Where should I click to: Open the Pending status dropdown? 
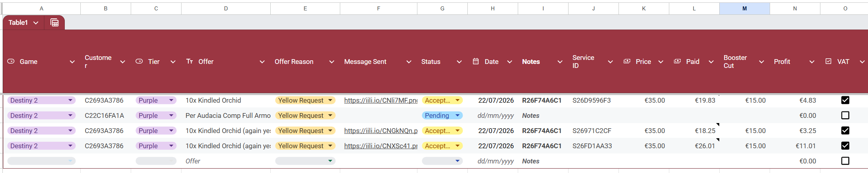(442, 115)
